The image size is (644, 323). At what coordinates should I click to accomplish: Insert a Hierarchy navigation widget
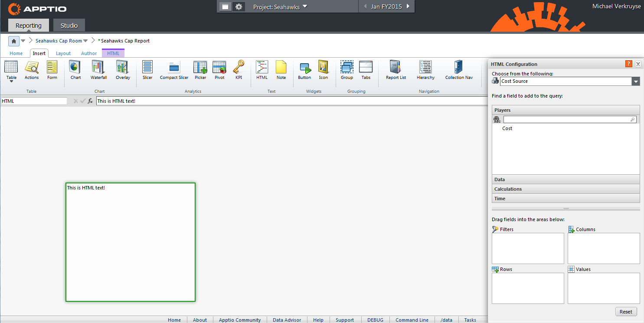pyautogui.click(x=425, y=70)
